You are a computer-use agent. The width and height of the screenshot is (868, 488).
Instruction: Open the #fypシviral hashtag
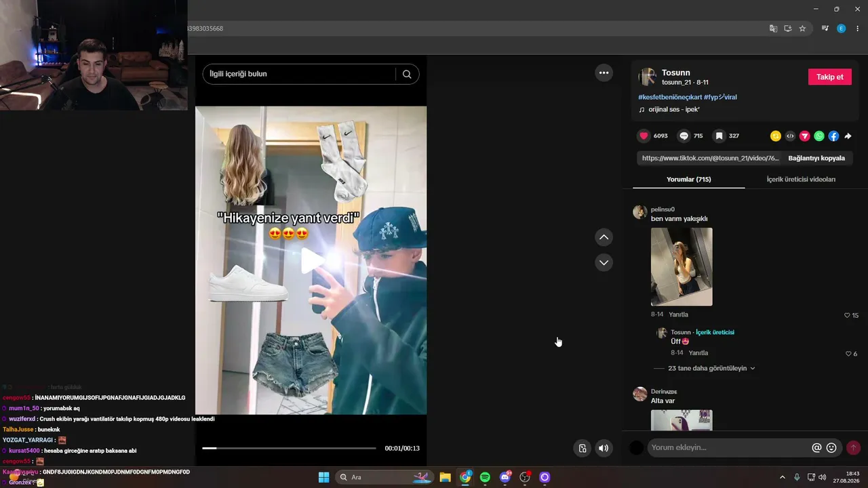720,97
